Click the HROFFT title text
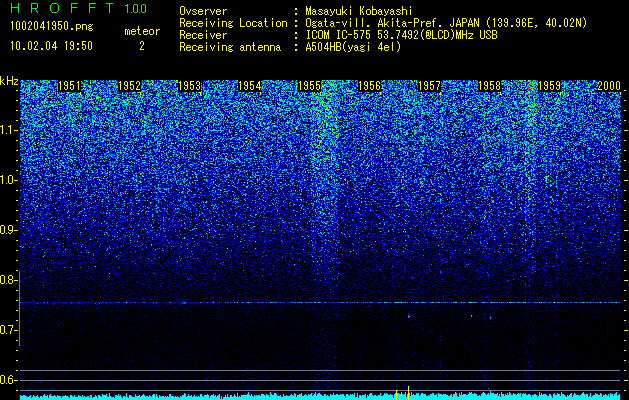 (62, 8)
